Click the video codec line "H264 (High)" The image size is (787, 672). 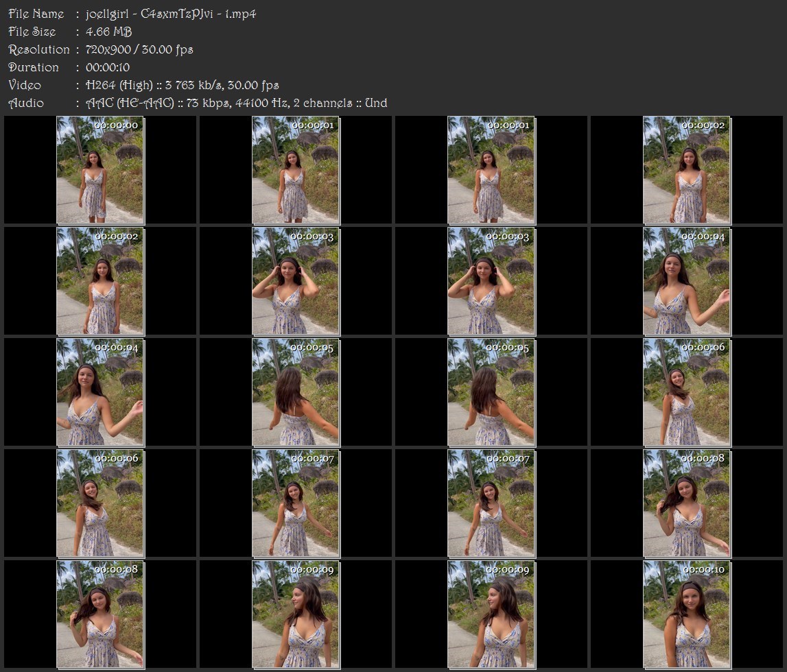pos(119,85)
